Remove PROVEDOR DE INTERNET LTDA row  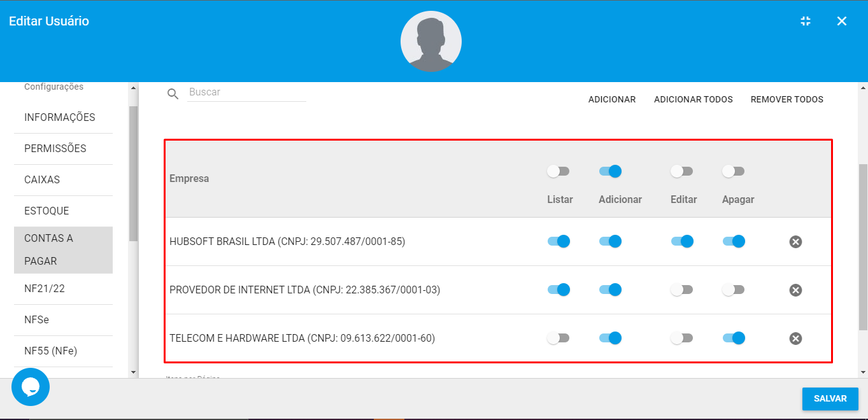coord(795,290)
